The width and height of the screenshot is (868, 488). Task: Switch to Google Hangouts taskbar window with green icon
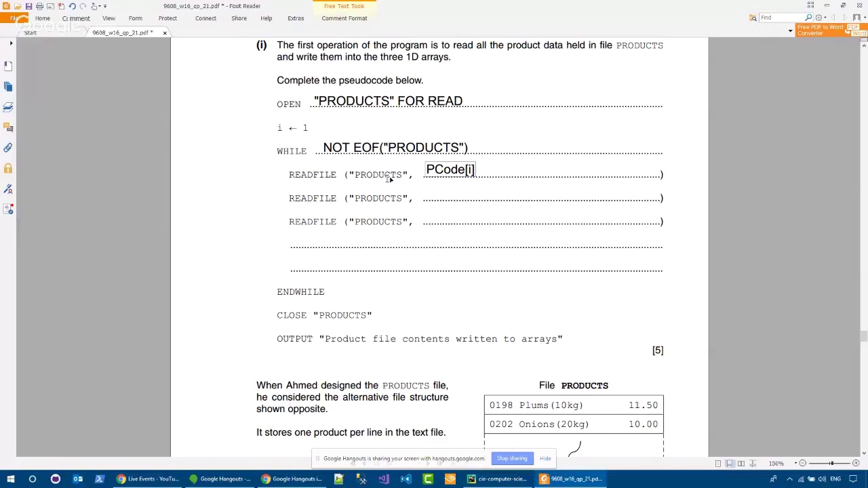(x=220, y=479)
